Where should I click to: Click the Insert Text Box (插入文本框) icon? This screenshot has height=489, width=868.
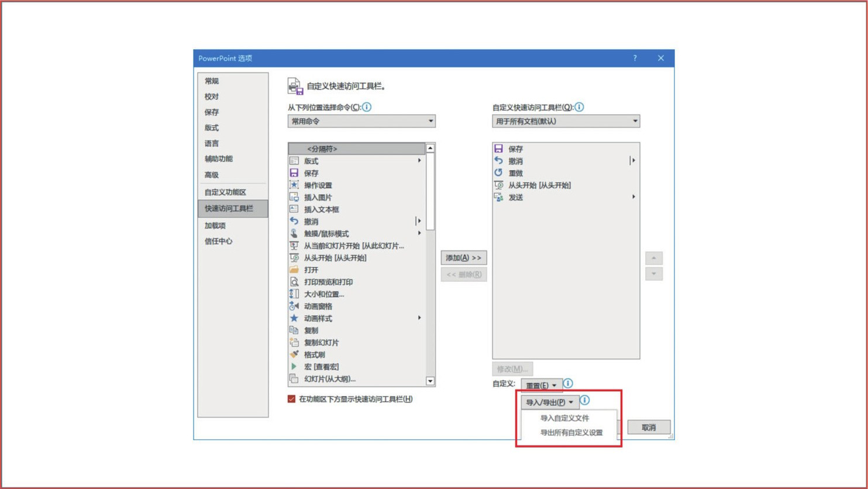coord(294,209)
